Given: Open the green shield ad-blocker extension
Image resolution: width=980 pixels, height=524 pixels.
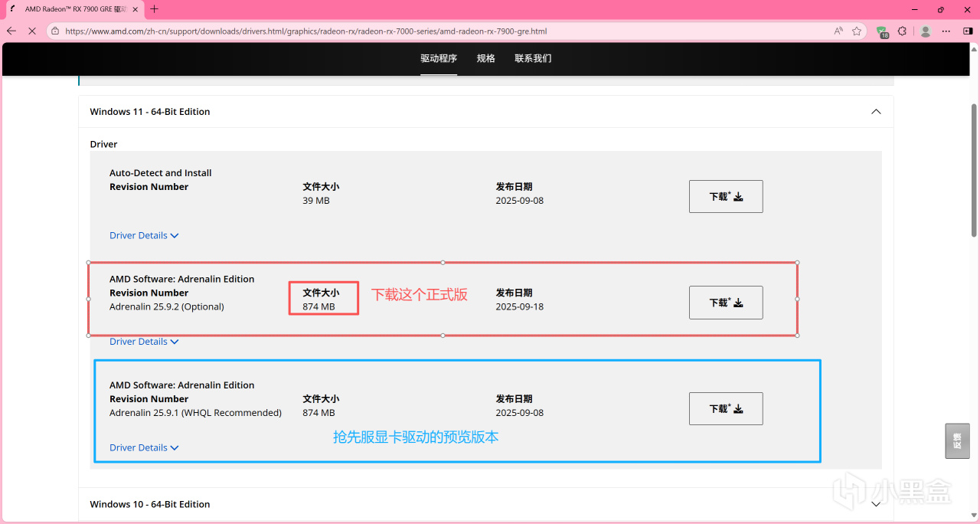Looking at the screenshot, I should tap(884, 32).
